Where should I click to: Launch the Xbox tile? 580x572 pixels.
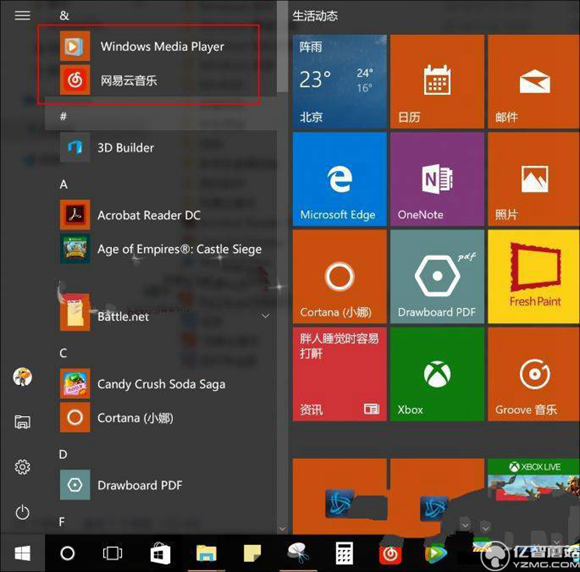[437, 374]
